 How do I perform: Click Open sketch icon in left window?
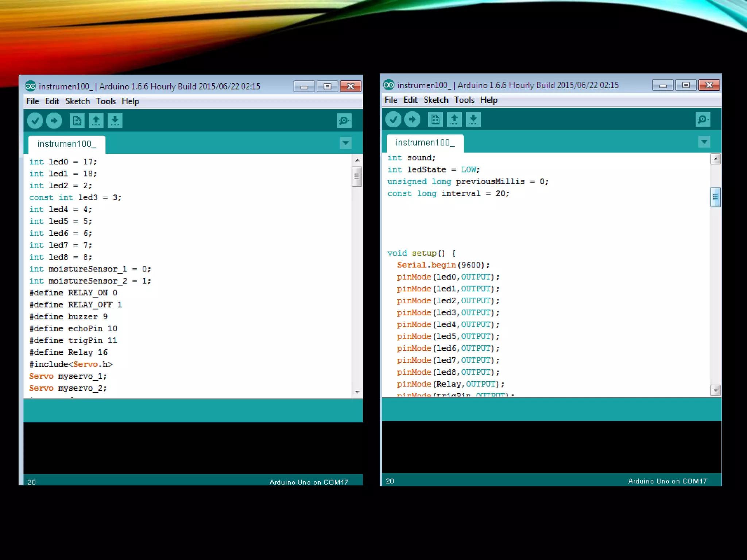tap(96, 121)
